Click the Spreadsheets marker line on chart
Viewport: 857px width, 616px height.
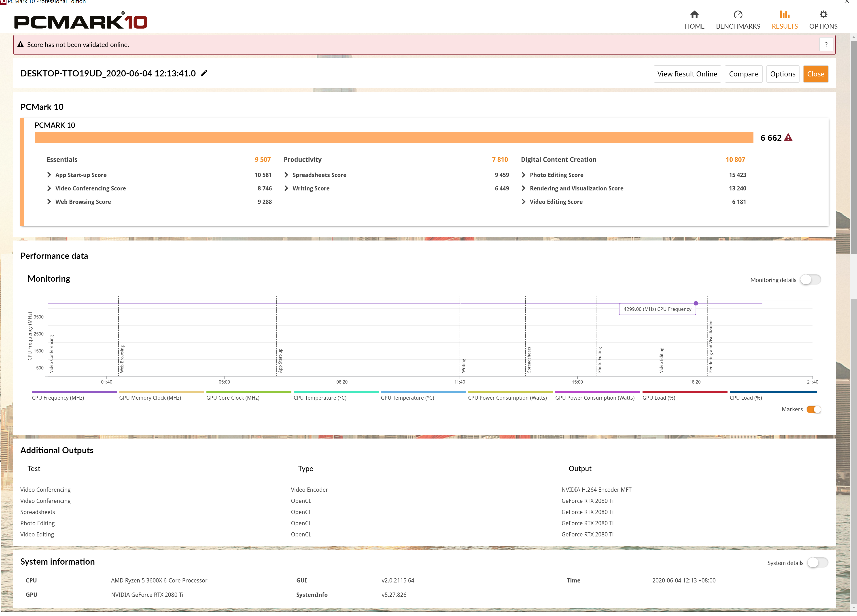click(525, 336)
